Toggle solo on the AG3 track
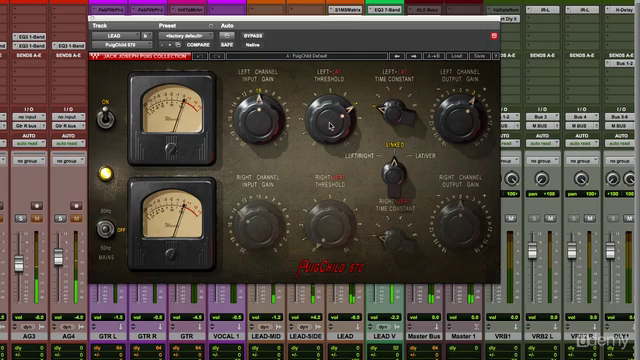 point(20,218)
